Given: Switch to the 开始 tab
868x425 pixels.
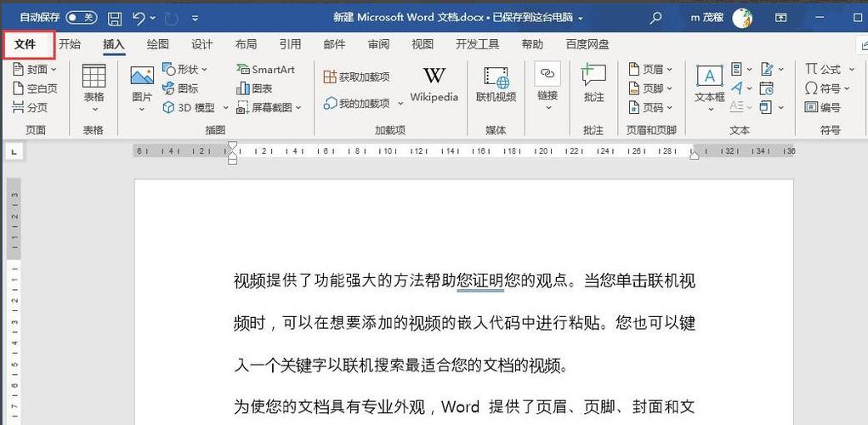Looking at the screenshot, I should click(x=70, y=45).
